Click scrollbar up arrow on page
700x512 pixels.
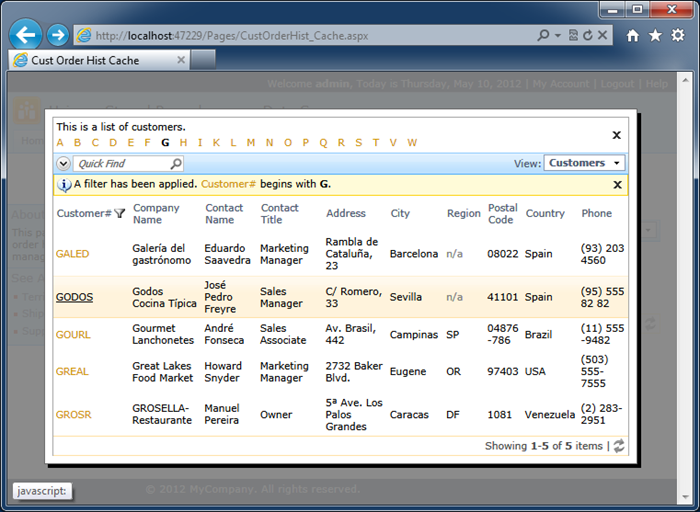click(x=685, y=80)
